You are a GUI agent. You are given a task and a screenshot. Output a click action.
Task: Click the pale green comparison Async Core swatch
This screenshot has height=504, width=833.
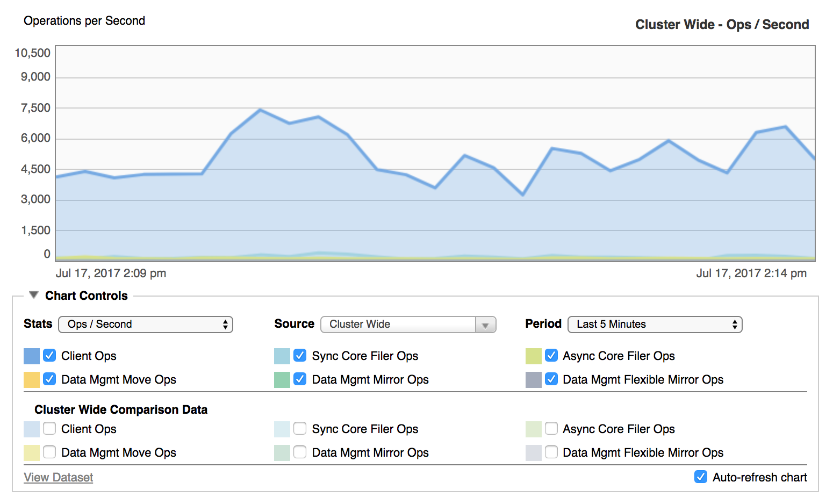[534, 429]
